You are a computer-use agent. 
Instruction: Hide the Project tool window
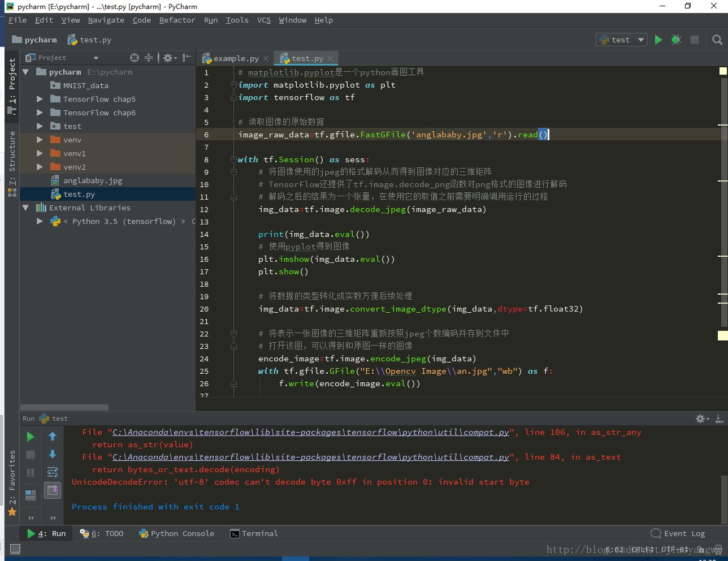click(x=187, y=58)
